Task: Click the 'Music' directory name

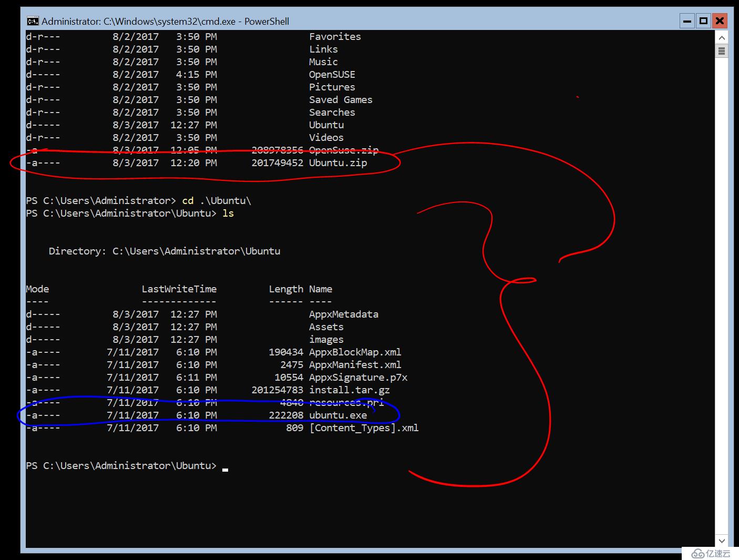Action: pyautogui.click(x=323, y=62)
